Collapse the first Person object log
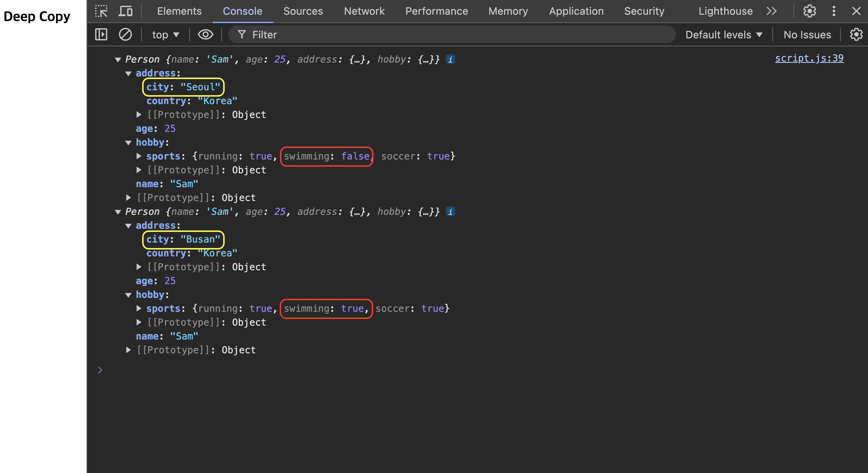The image size is (868, 473). coord(118,60)
